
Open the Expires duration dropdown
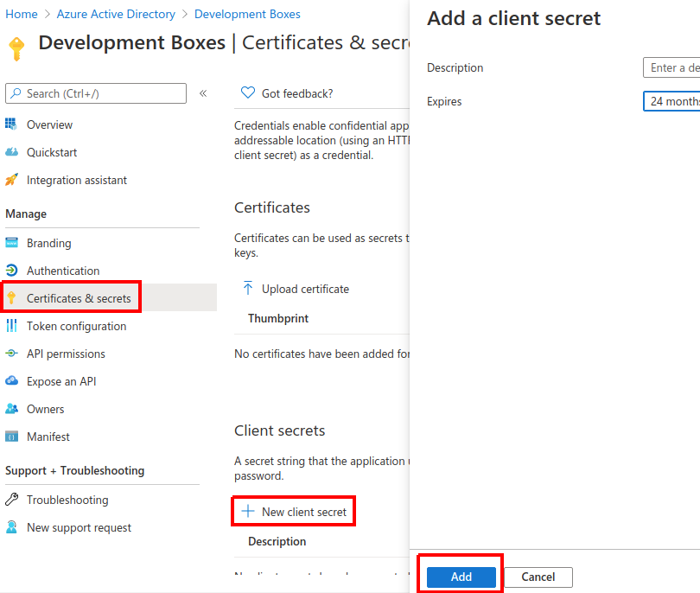[x=671, y=101]
